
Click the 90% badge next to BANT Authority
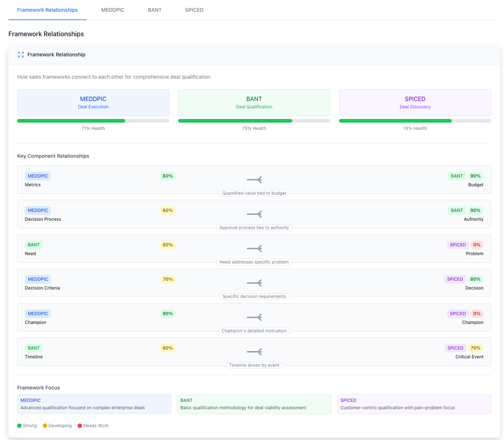(475, 210)
